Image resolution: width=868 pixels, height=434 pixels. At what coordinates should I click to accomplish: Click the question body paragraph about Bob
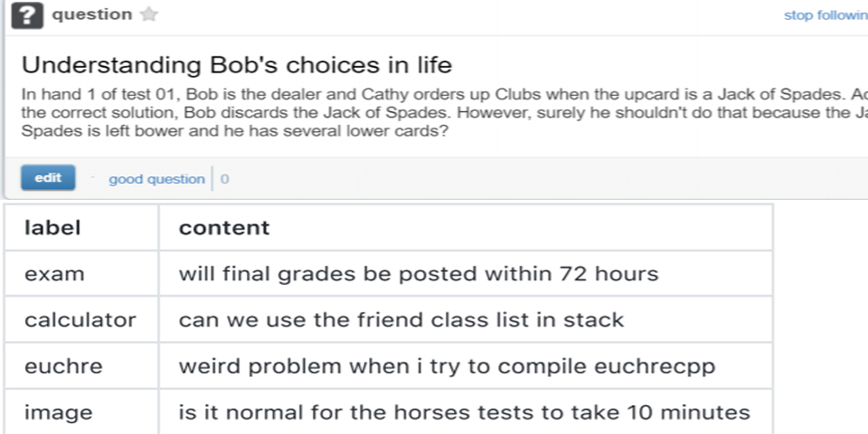tap(434, 112)
